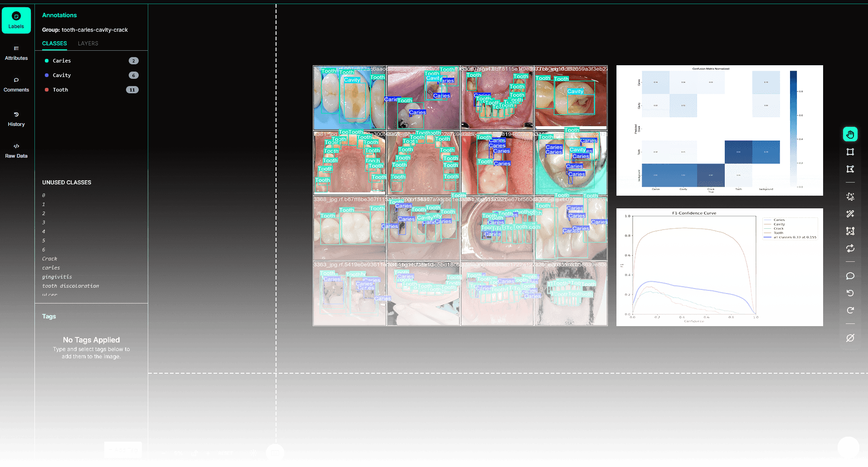
Task: Click the unused class 'gingivitis'
Action: (x=57, y=277)
